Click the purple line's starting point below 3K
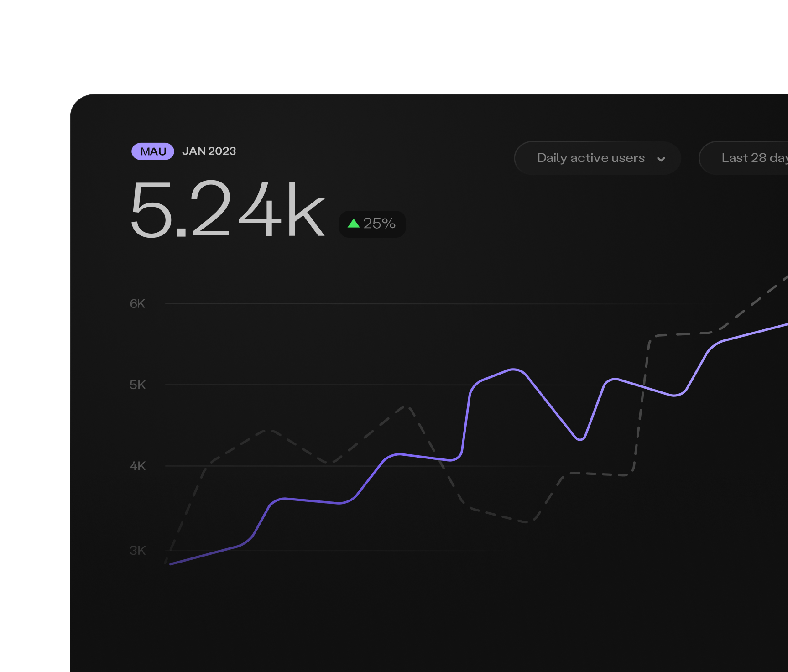Screen dimensions: 788x672 171,564
